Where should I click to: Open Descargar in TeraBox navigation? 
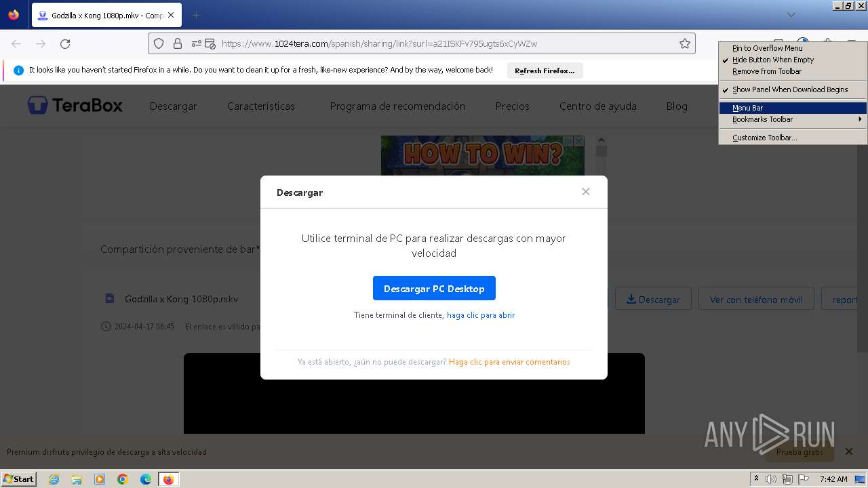click(173, 106)
